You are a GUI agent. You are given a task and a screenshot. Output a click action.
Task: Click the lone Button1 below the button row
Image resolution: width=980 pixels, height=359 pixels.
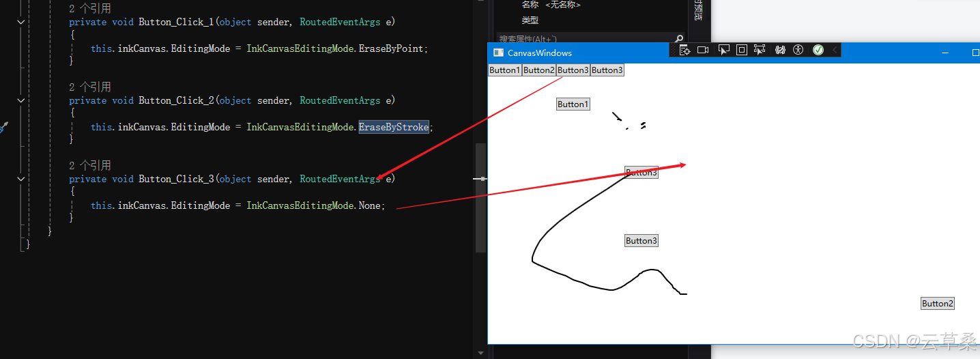tap(573, 104)
